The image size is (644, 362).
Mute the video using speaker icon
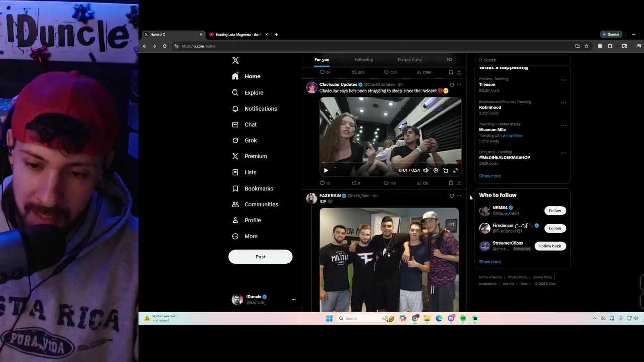426,170
